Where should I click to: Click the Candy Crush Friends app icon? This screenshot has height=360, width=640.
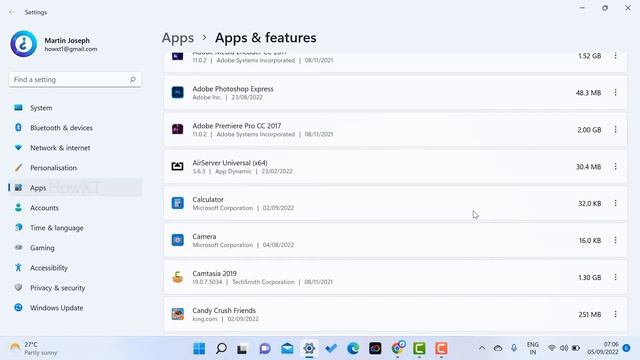pos(178,314)
